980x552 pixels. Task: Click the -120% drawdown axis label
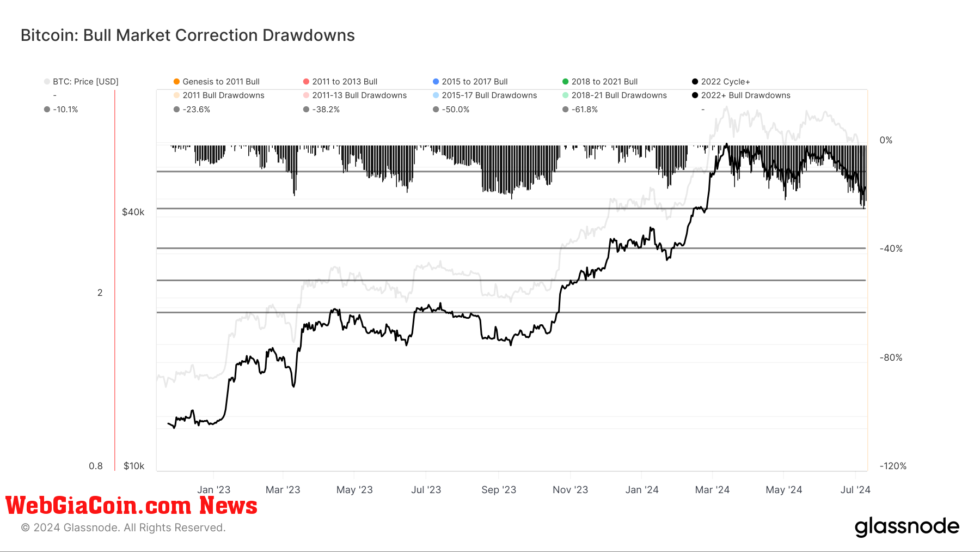[893, 466]
